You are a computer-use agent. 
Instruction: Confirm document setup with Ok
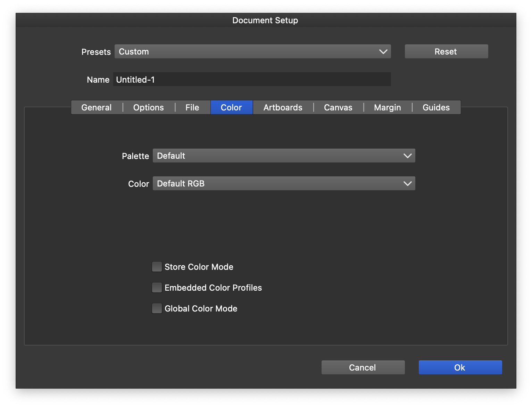pyautogui.click(x=460, y=367)
